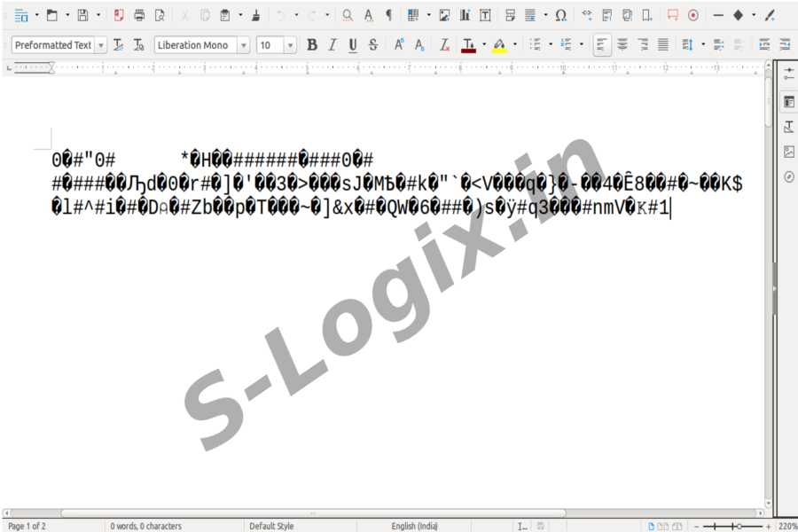Open highlighting color dropdown arrow
798x532 pixels.
click(x=515, y=45)
